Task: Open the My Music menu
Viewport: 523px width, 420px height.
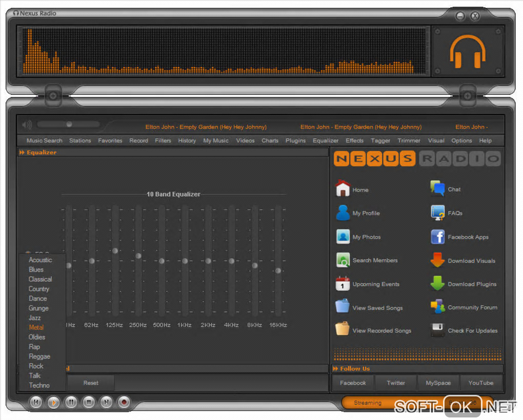Action: 216,140
